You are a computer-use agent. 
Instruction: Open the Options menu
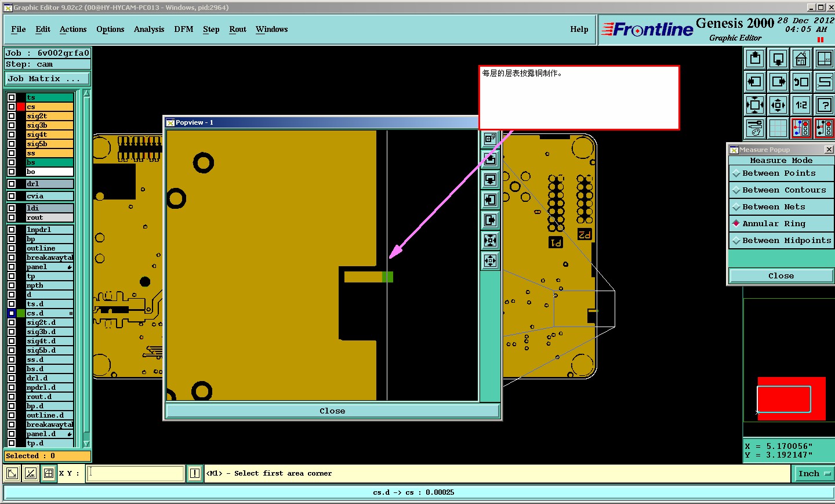[110, 29]
